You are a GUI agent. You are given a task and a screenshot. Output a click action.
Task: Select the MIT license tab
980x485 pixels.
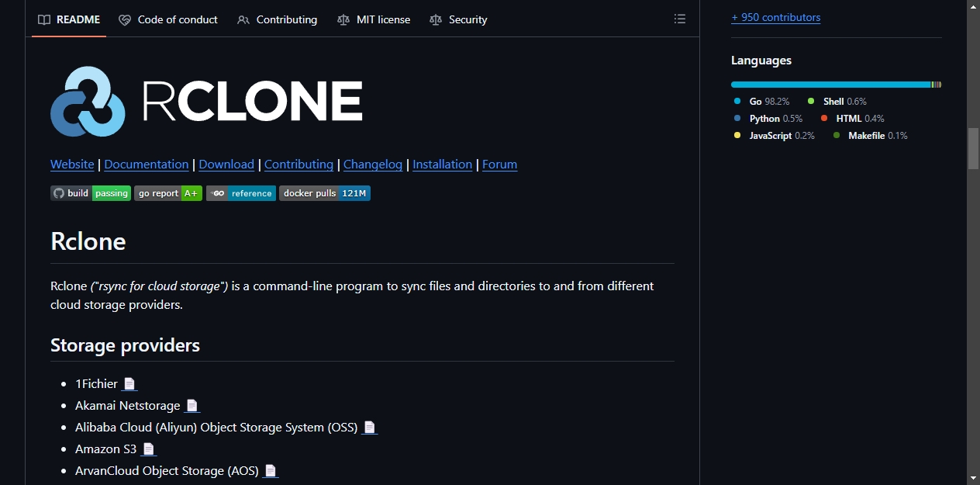click(374, 19)
